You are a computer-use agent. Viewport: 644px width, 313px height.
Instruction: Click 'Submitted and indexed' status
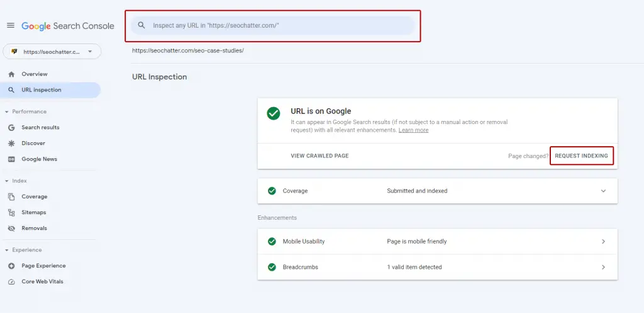(417, 191)
